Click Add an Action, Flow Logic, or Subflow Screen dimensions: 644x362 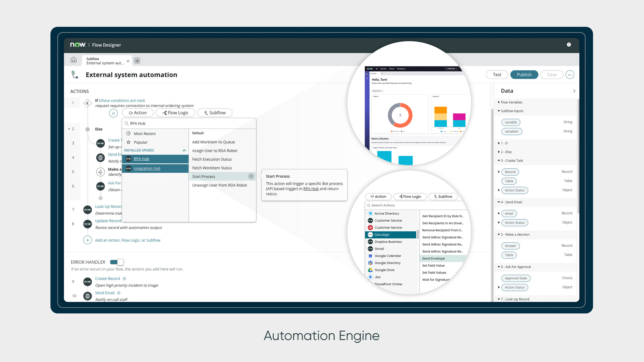127,239
